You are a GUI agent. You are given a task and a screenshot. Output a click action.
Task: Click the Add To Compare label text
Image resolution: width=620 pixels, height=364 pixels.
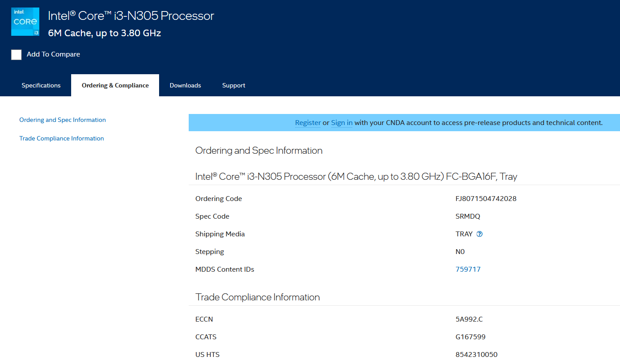[x=53, y=54]
